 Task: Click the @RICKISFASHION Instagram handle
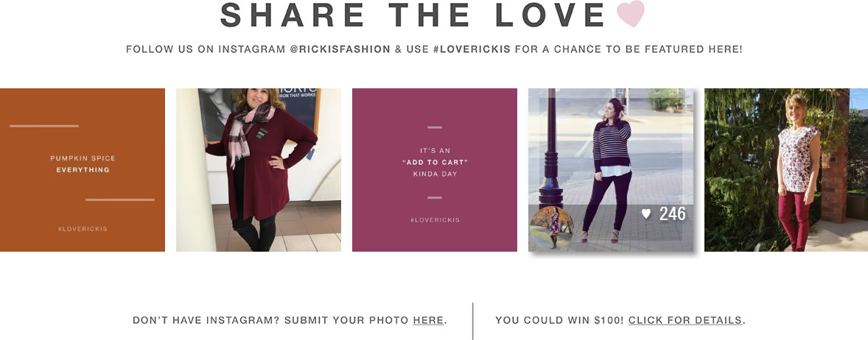click(340, 49)
